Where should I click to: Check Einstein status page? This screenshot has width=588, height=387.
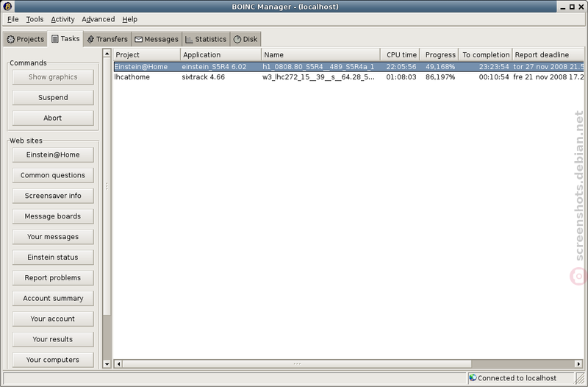pos(53,257)
